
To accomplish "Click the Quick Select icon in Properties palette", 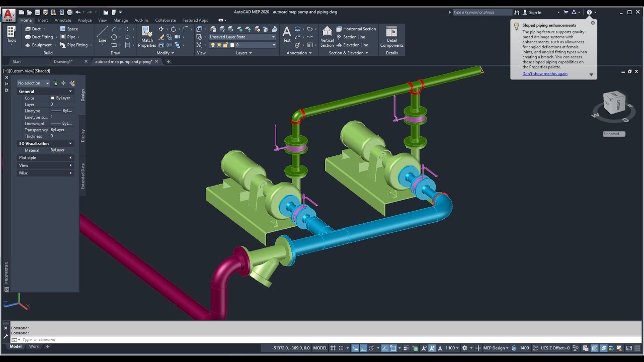I will click(72, 83).
